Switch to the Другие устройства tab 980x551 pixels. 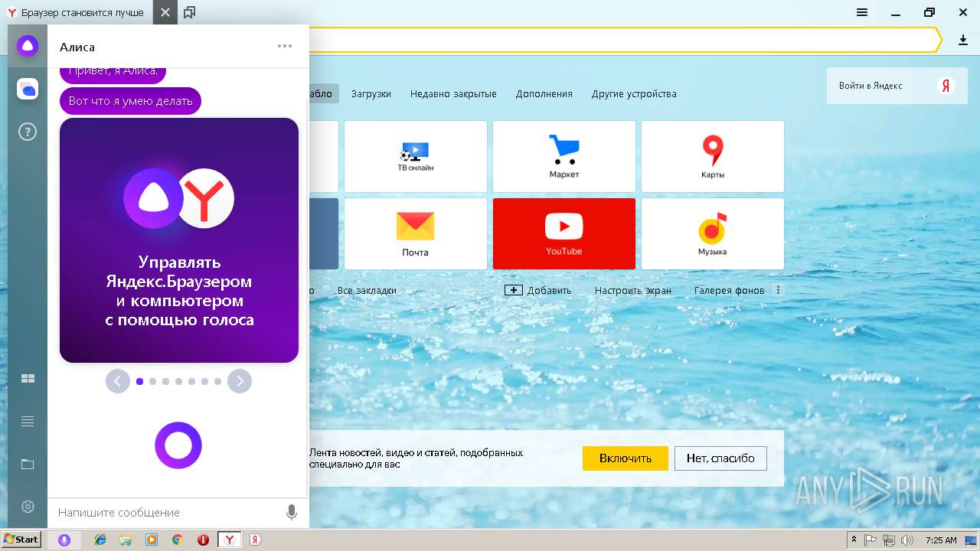pos(634,93)
